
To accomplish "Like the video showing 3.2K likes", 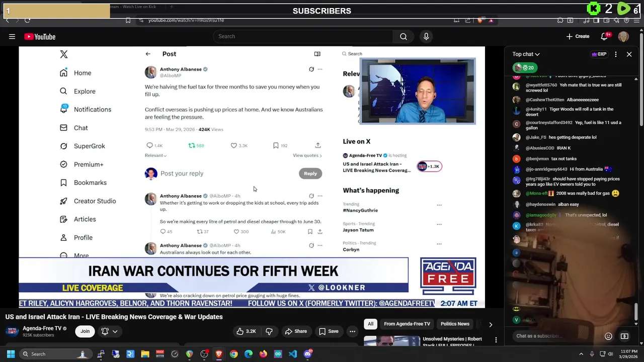I will [x=247, y=331].
